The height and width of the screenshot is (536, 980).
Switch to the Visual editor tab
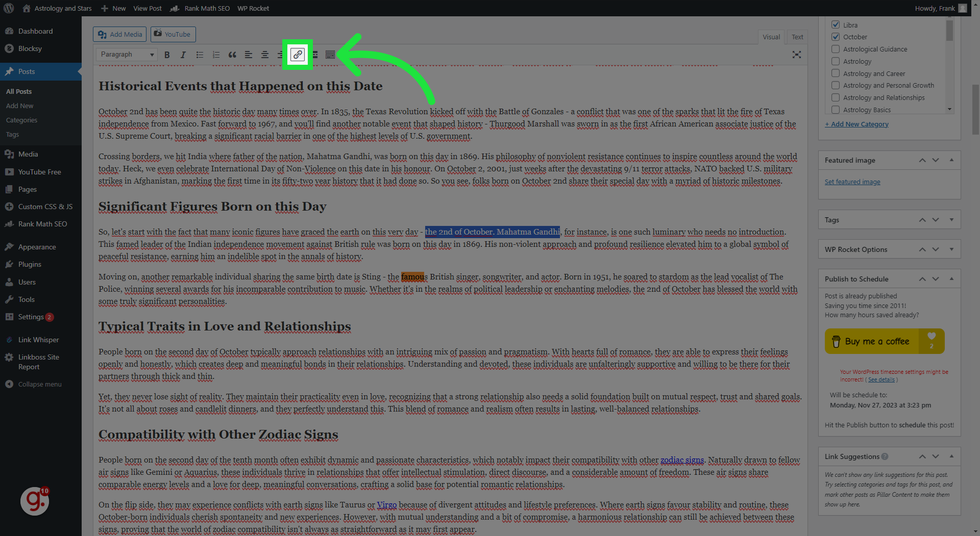(x=771, y=37)
